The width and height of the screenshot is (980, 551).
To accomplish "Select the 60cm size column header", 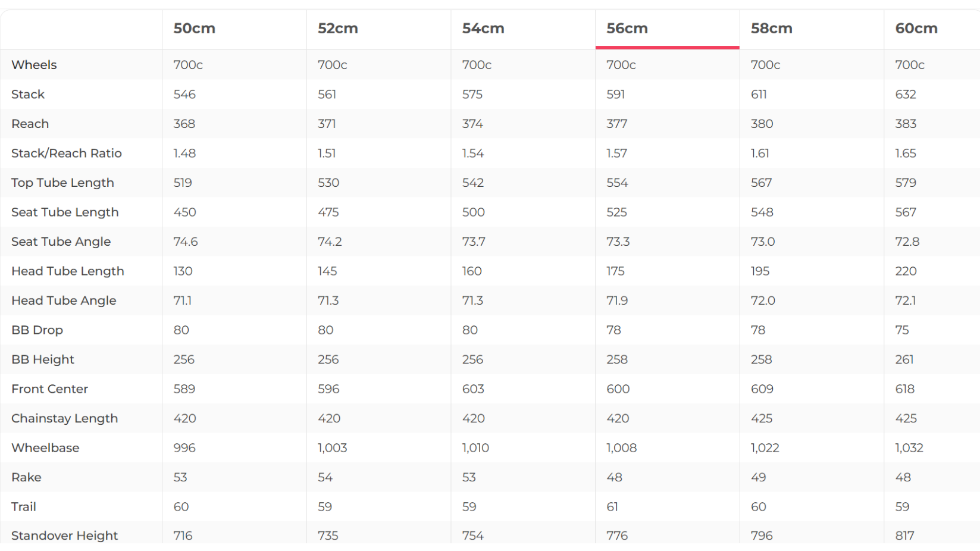I will click(916, 29).
